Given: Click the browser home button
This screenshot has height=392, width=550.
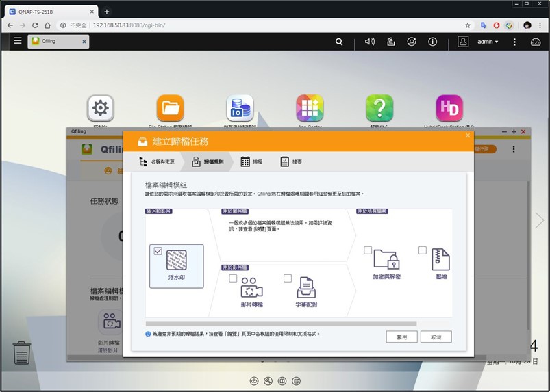Looking at the screenshot, I should pos(47,25).
